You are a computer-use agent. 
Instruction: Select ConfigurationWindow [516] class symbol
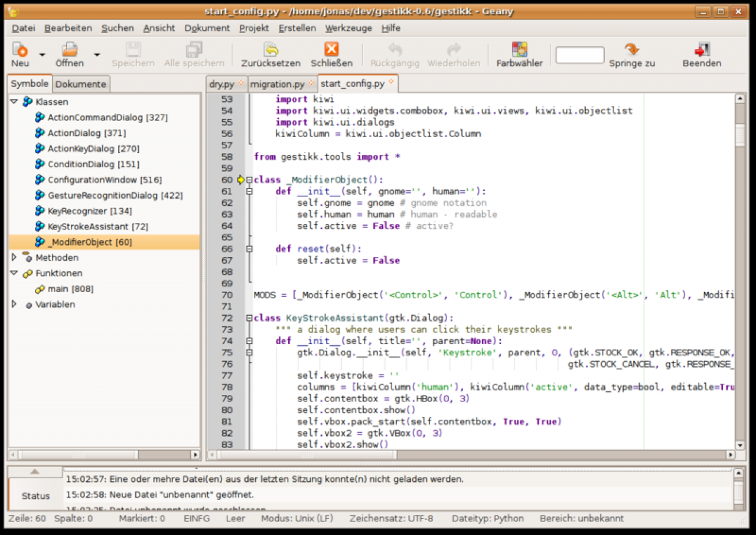tap(105, 180)
